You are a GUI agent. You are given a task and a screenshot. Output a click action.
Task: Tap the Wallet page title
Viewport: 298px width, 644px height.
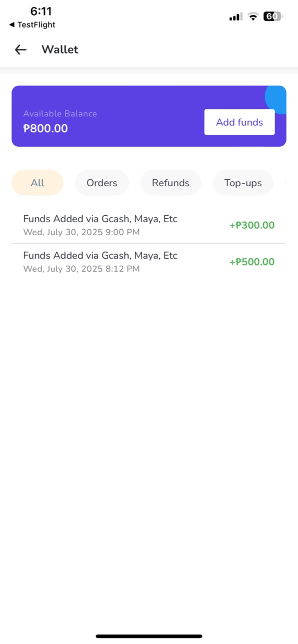click(x=60, y=49)
